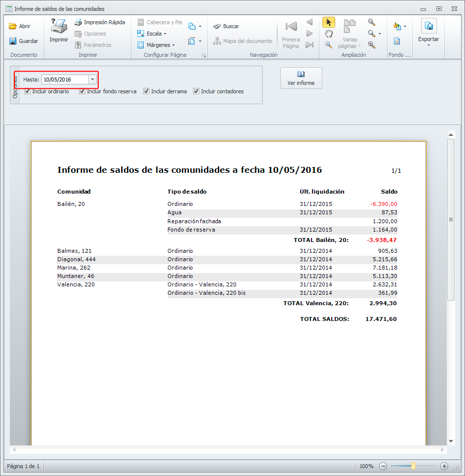Open the page setup dialog launcher
Screen dimensions: 465x476
point(204,56)
